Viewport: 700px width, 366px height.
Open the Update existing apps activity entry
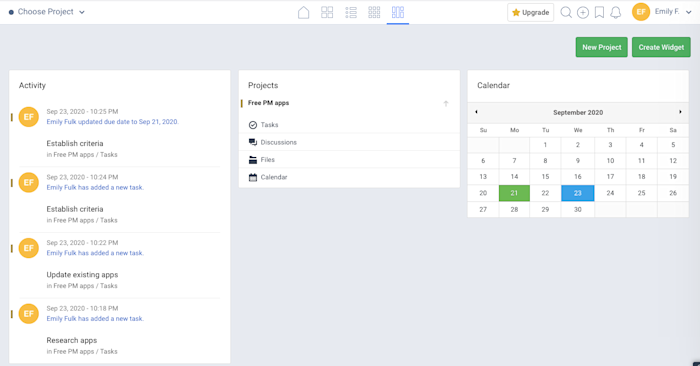82,274
